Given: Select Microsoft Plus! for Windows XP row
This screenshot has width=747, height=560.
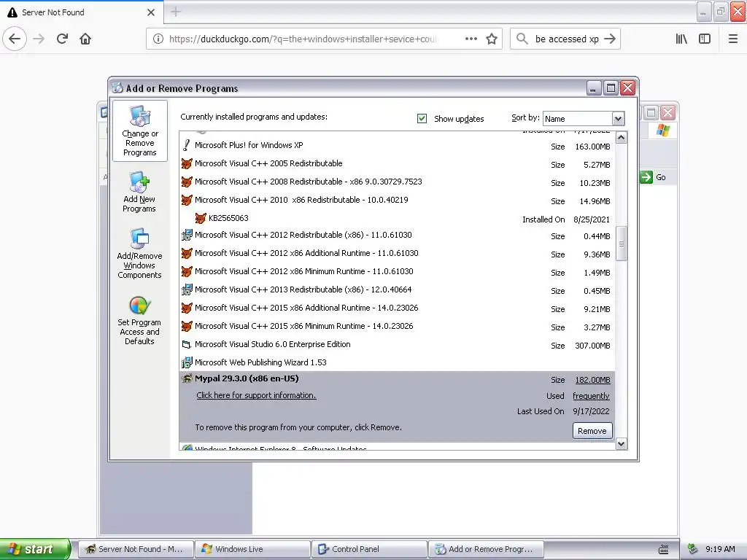Looking at the screenshot, I should (x=397, y=145).
